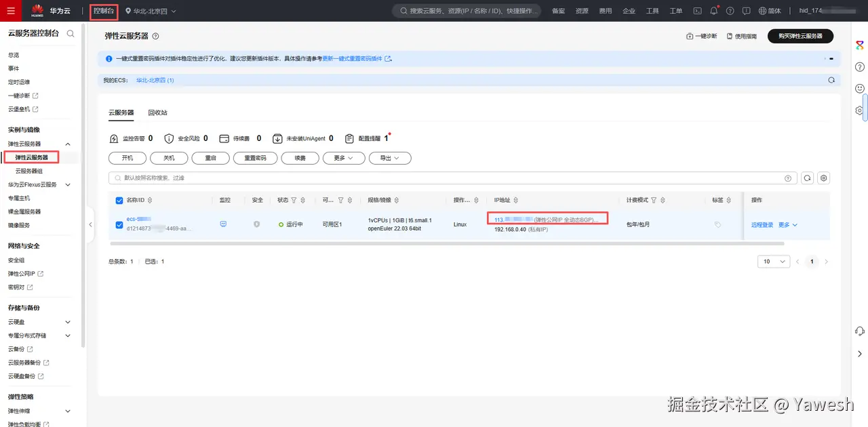Open the help question-mark icon in top bar
868x427 pixels.
pyautogui.click(x=730, y=11)
